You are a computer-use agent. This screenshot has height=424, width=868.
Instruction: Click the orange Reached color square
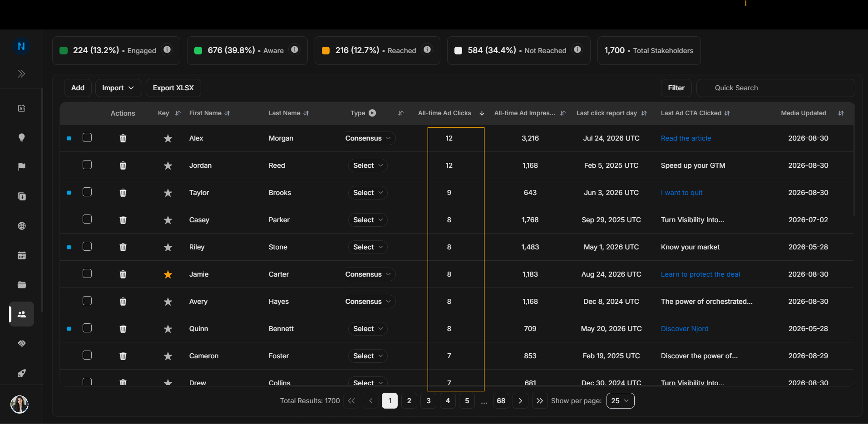325,50
